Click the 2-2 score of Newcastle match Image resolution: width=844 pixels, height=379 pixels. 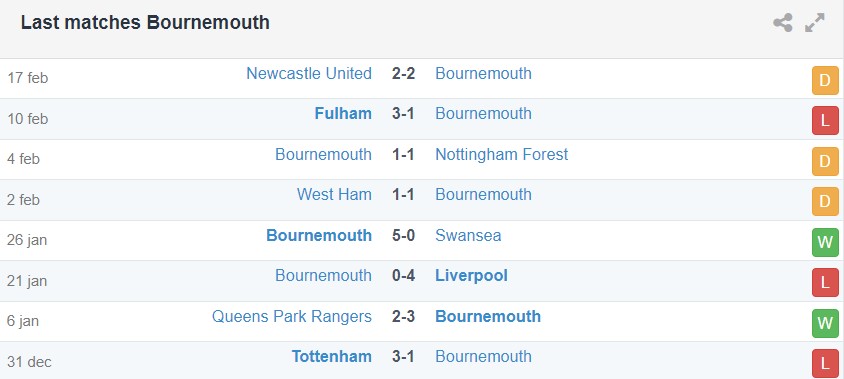click(403, 73)
